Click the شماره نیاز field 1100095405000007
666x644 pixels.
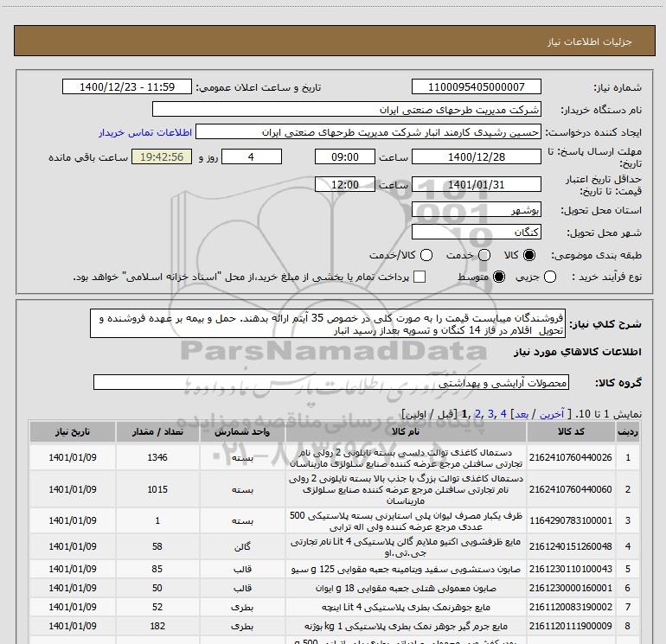476,86
